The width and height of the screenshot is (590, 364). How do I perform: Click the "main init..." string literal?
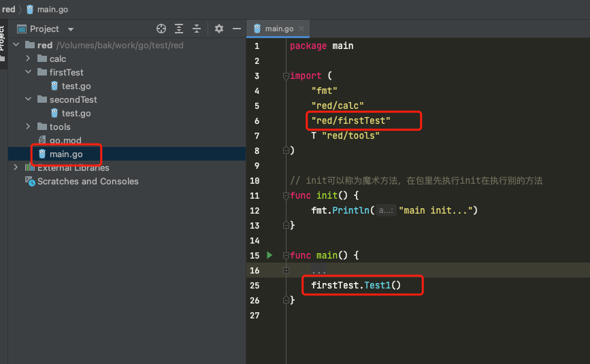[x=436, y=211]
